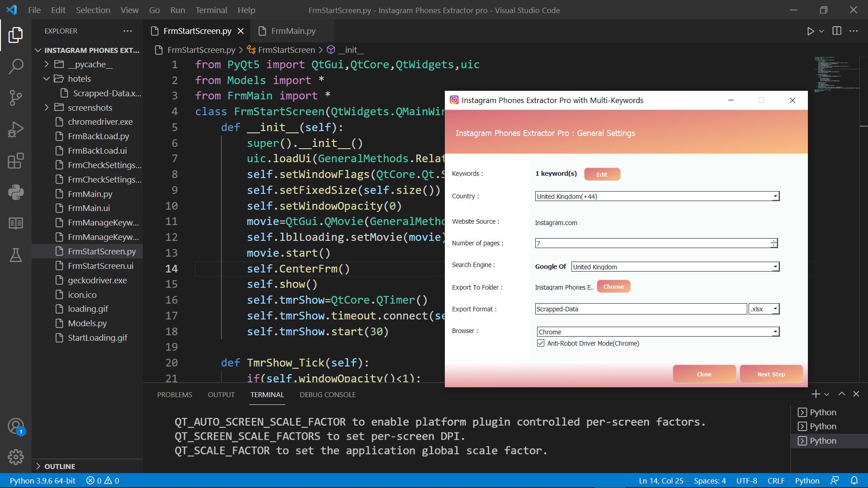868x488 pixels.
Task: Click Python 3.9.6 64-bit interpreter selector
Action: [x=42, y=481]
